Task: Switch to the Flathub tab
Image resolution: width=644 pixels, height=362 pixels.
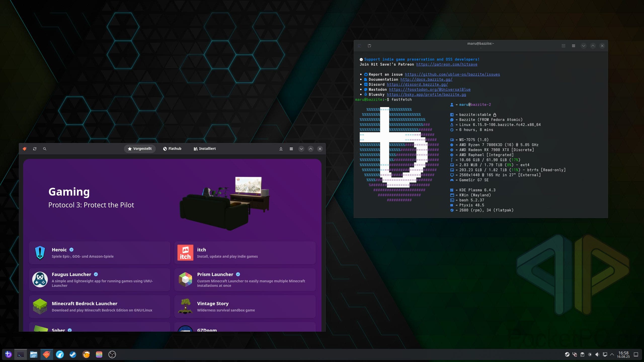Action: pyautogui.click(x=172, y=149)
